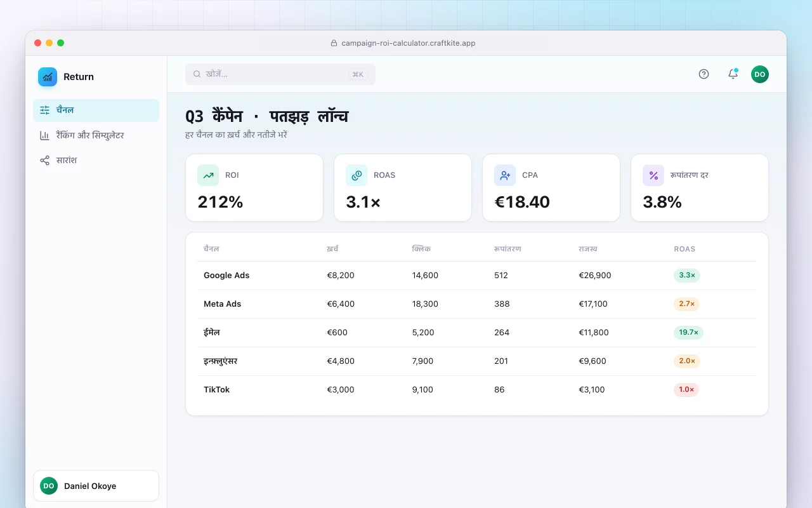Click the 2.0× ROAS badge
The height and width of the screenshot is (508, 812).
pos(687,361)
